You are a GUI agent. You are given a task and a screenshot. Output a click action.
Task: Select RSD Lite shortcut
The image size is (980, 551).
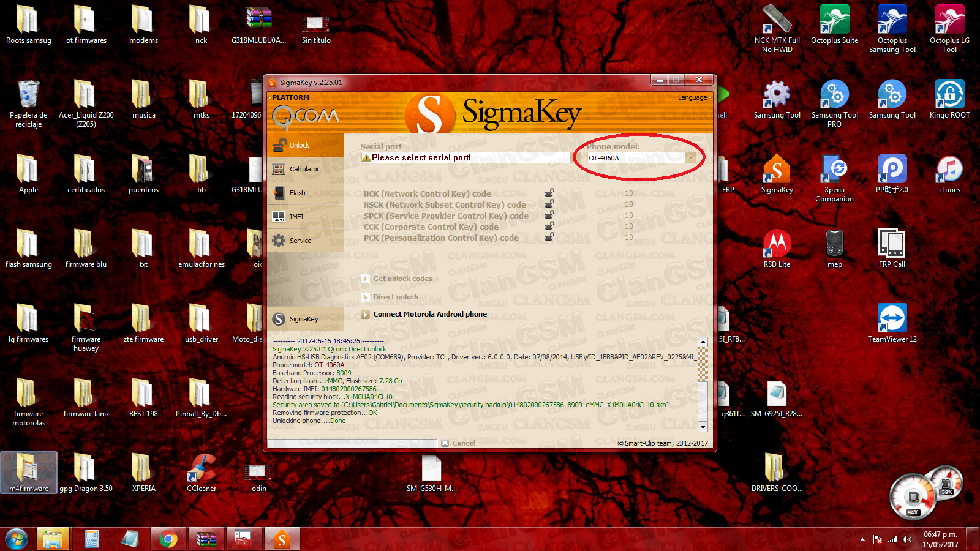777,249
